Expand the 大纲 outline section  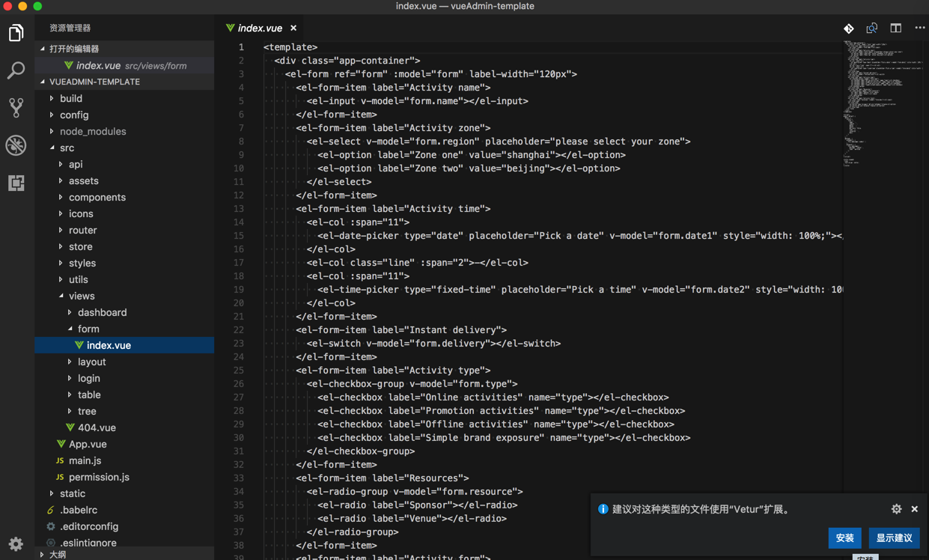point(43,555)
